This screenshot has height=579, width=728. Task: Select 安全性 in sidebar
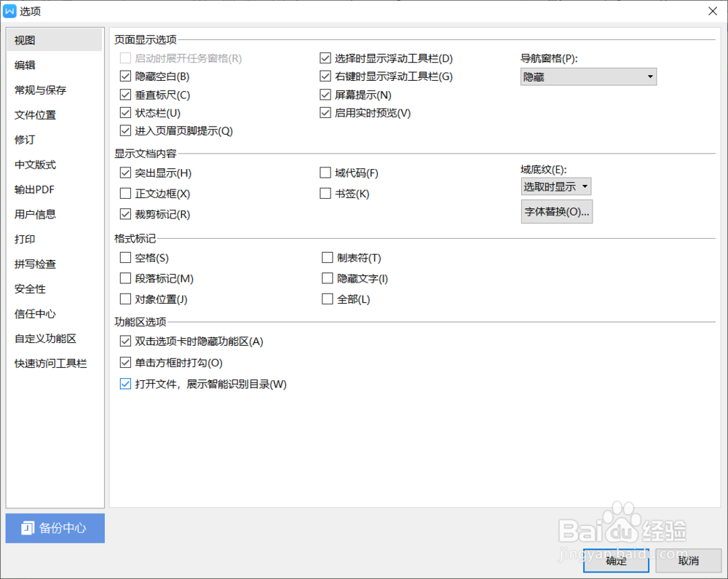click(55, 289)
